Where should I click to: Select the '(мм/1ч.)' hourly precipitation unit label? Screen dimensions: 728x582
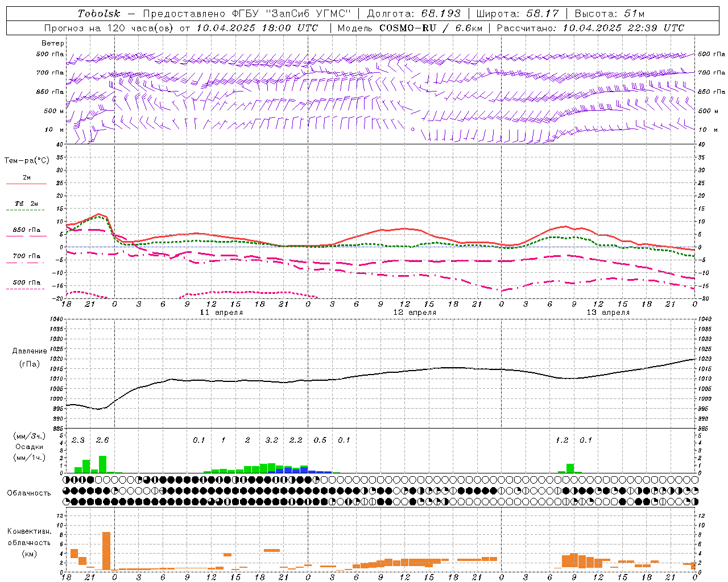click(x=29, y=457)
